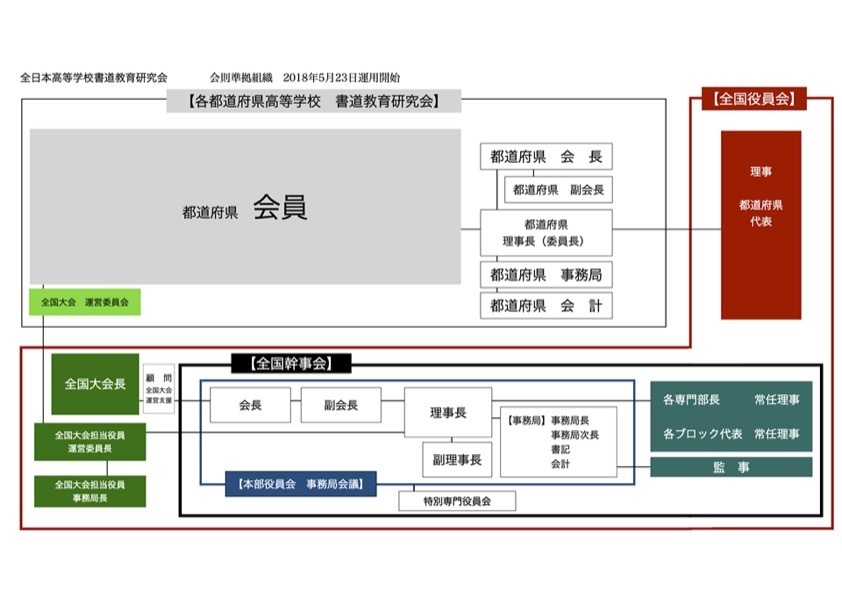The width and height of the screenshot is (842, 595).
Task: Click the 都道府県 副会長 box
Action: click(x=558, y=189)
